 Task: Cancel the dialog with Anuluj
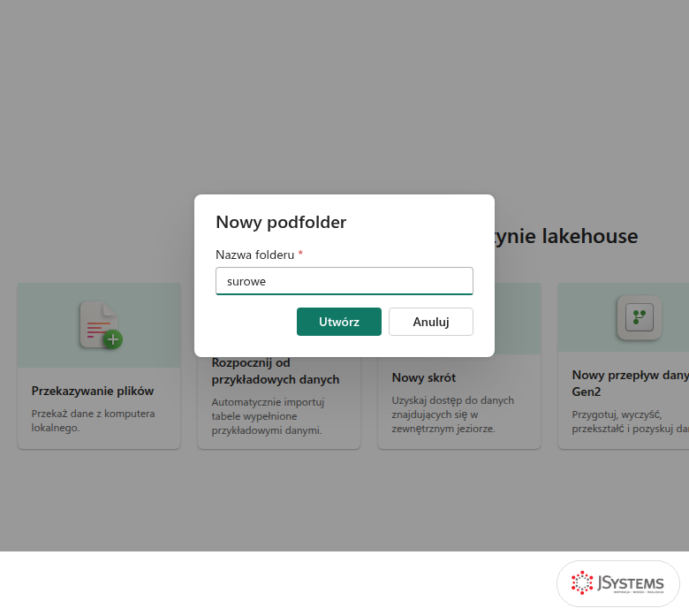click(431, 322)
